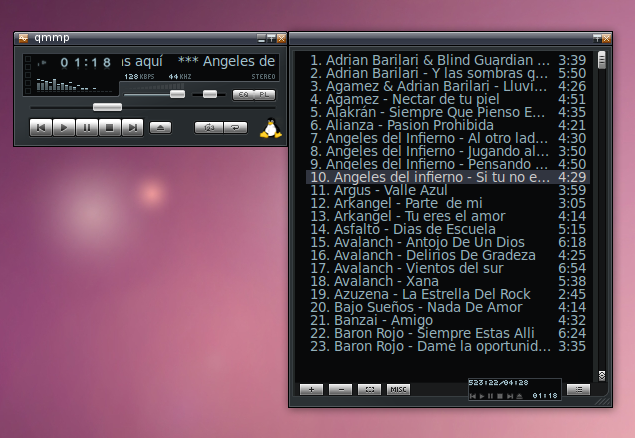Viewport: 635px width, 438px height.
Task: Select track 14 Asfalto - Dias de Escuela
Action: [x=448, y=229]
